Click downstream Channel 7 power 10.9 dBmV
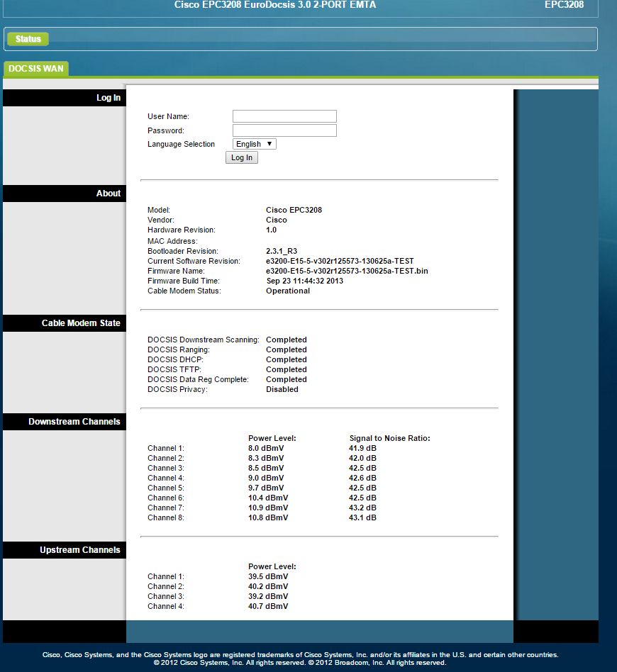 point(268,508)
